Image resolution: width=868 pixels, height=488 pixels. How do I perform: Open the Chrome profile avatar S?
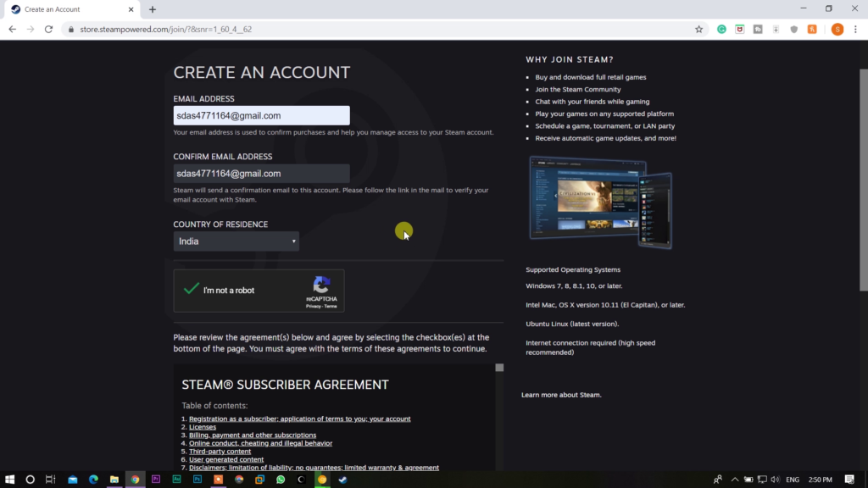pyautogui.click(x=837, y=30)
